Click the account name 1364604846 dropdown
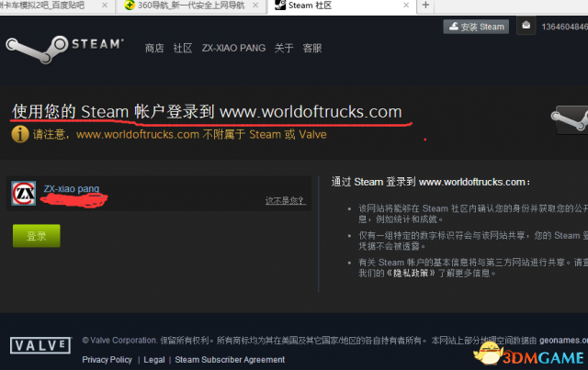 pos(564,27)
